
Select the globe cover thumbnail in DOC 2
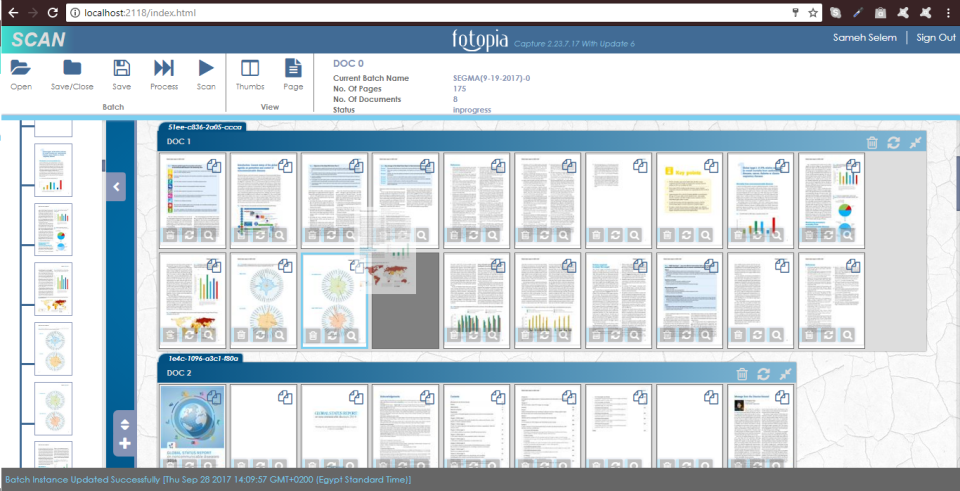(192, 427)
